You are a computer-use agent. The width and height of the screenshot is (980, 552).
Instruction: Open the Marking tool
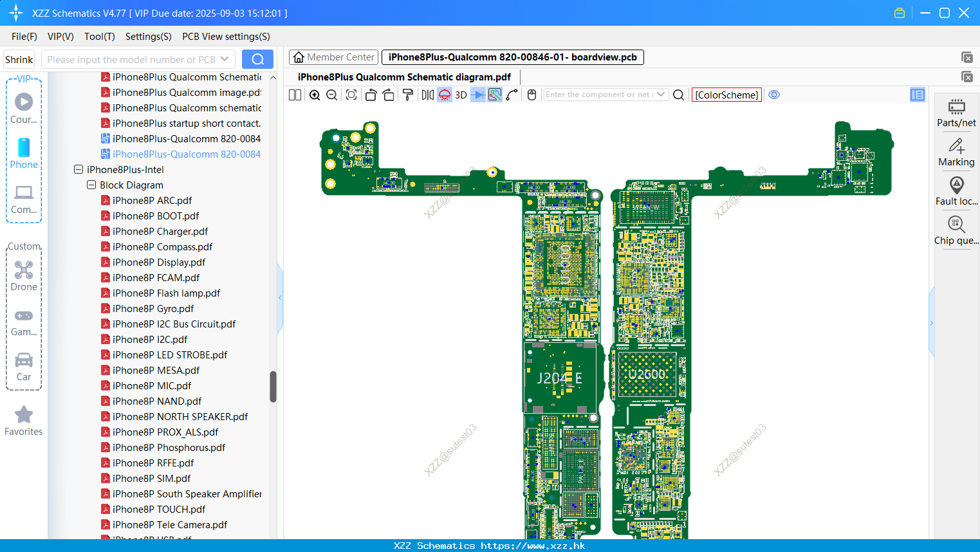[956, 152]
